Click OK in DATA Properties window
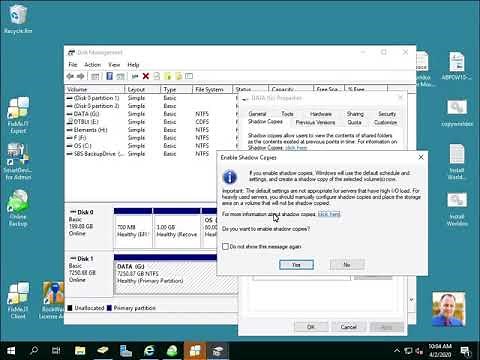Image resolution: width=480 pixels, height=360 pixels. coord(311,327)
